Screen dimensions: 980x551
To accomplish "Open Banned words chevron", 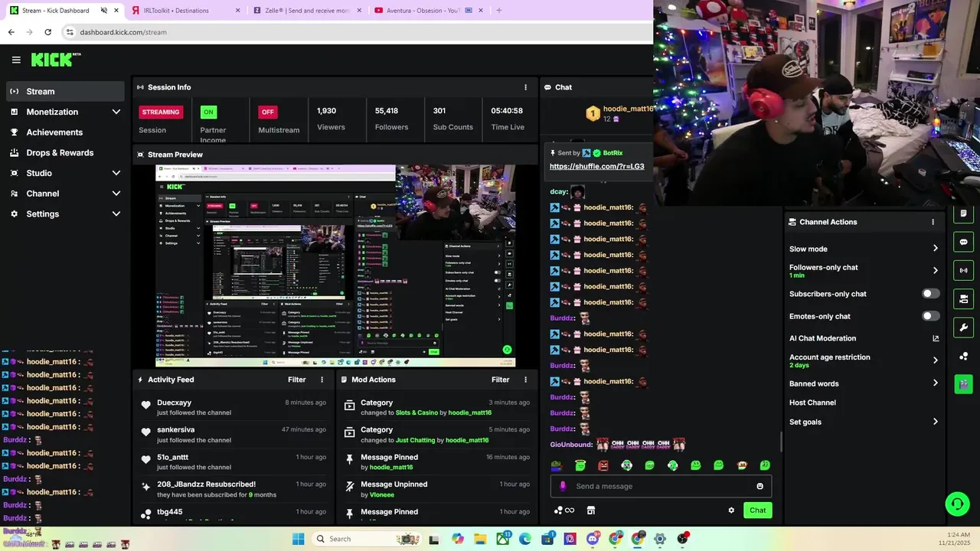I will tap(935, 383).
